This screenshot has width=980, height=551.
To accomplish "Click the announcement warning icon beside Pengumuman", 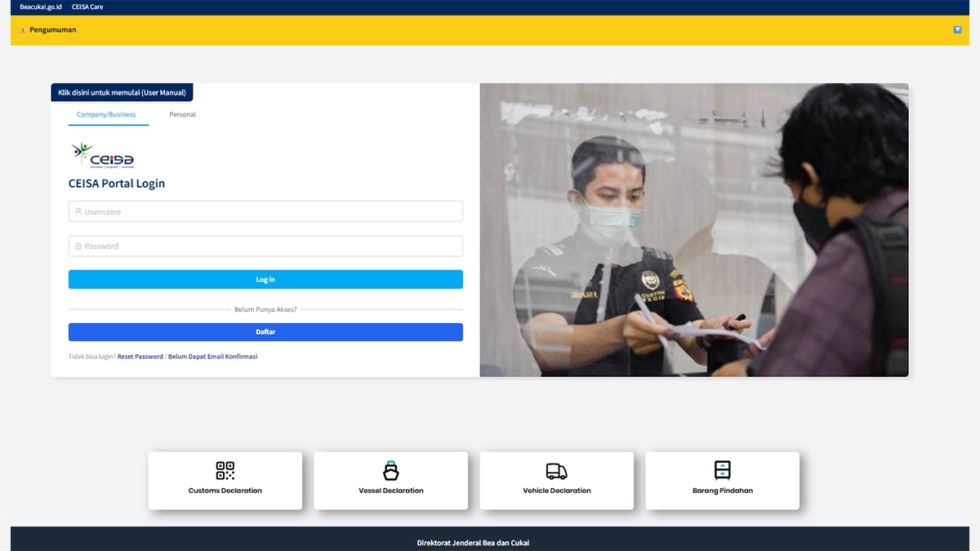I will (22, 30).
